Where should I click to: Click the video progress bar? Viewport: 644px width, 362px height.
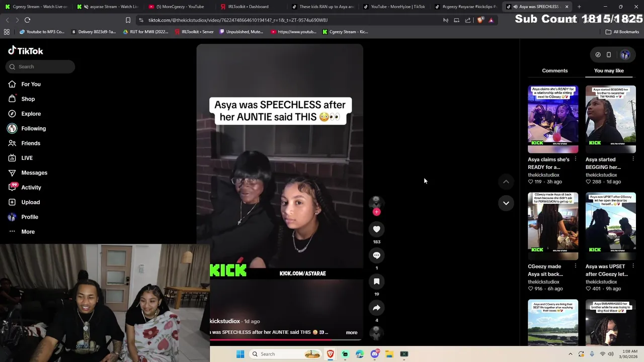coord(285,340)
